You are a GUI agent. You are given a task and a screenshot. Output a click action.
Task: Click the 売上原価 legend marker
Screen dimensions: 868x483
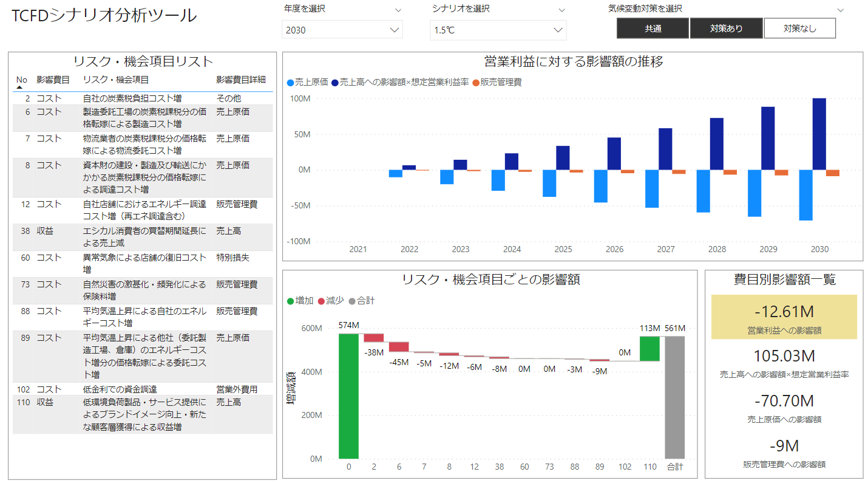[x=291, y=82]
